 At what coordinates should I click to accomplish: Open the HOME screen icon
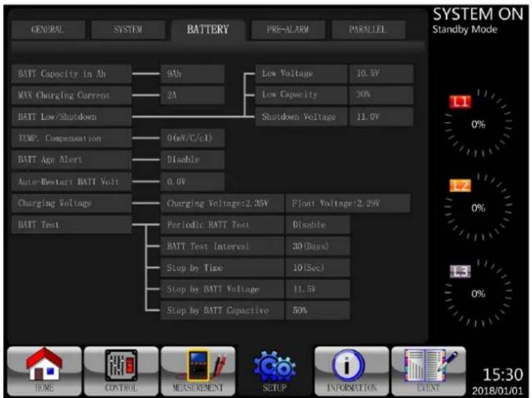[45, 371]
